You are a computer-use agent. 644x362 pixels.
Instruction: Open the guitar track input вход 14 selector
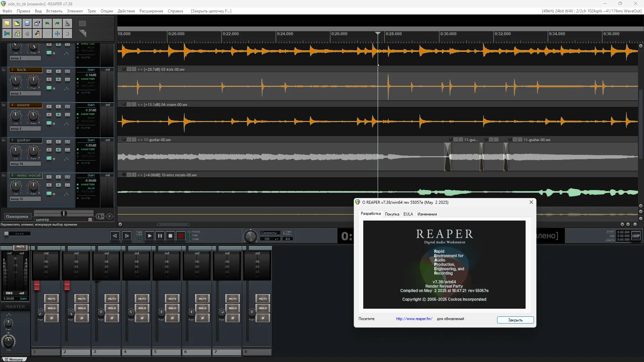pos(25,164)
